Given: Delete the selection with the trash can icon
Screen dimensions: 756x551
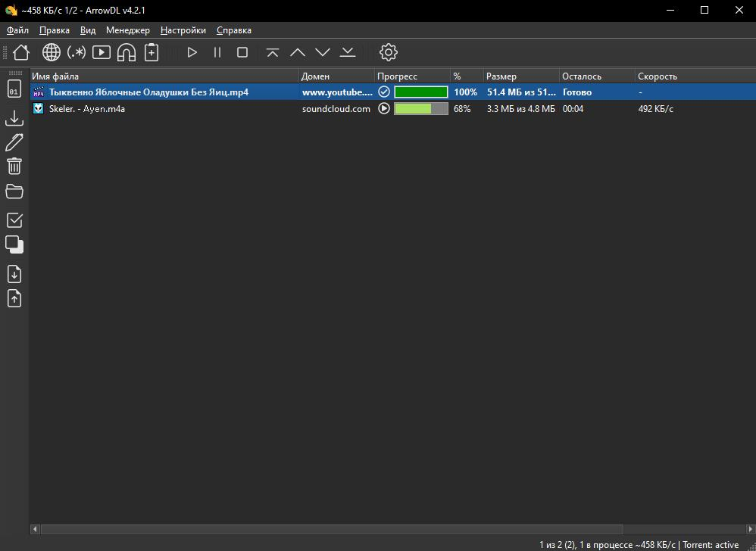Looking at the screenshot, I should point(14,167).
